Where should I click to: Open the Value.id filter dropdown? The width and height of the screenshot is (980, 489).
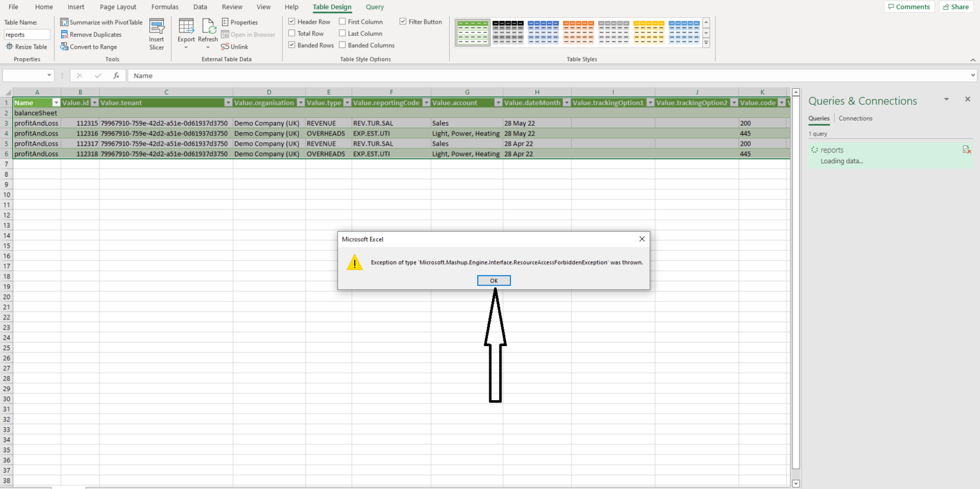point(94,103)
